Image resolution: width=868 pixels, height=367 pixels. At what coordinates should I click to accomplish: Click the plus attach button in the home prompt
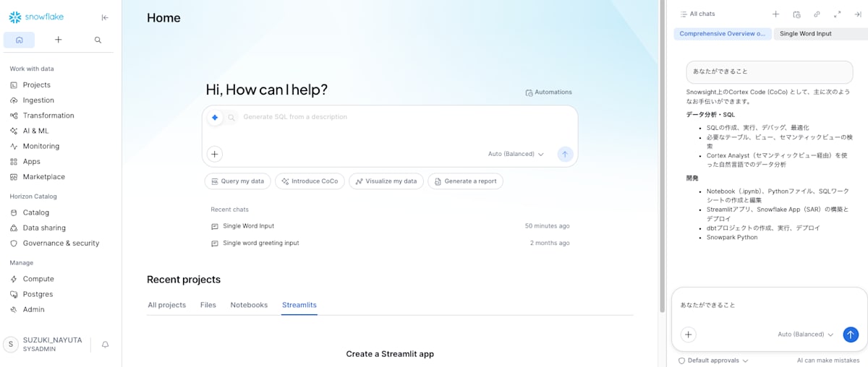215,154
